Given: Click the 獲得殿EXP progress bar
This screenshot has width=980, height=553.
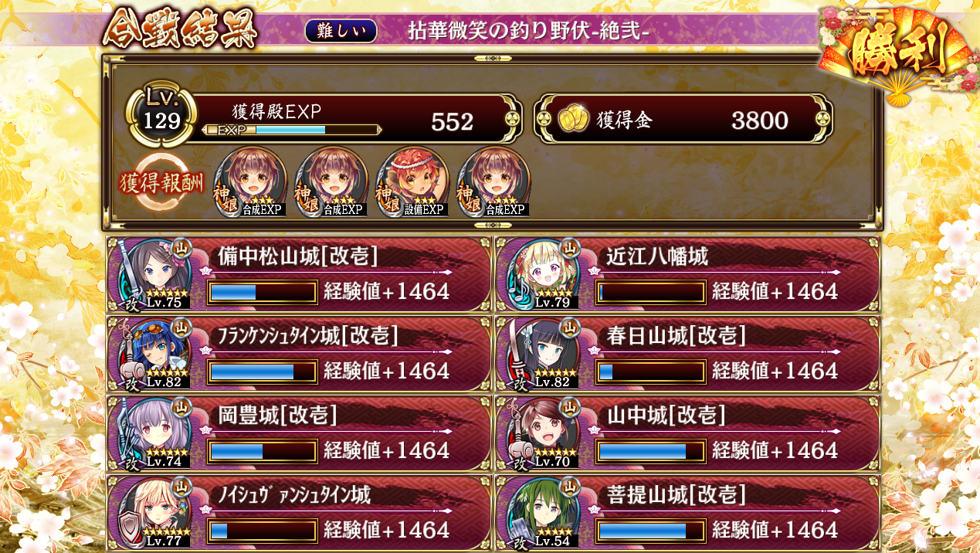Looking at the screenshot, I should coord(292,130).
